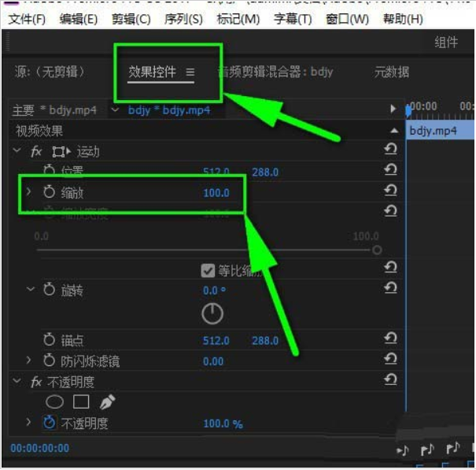
Task: Reset the 缩放 parameter
Action: pos(390,191)
